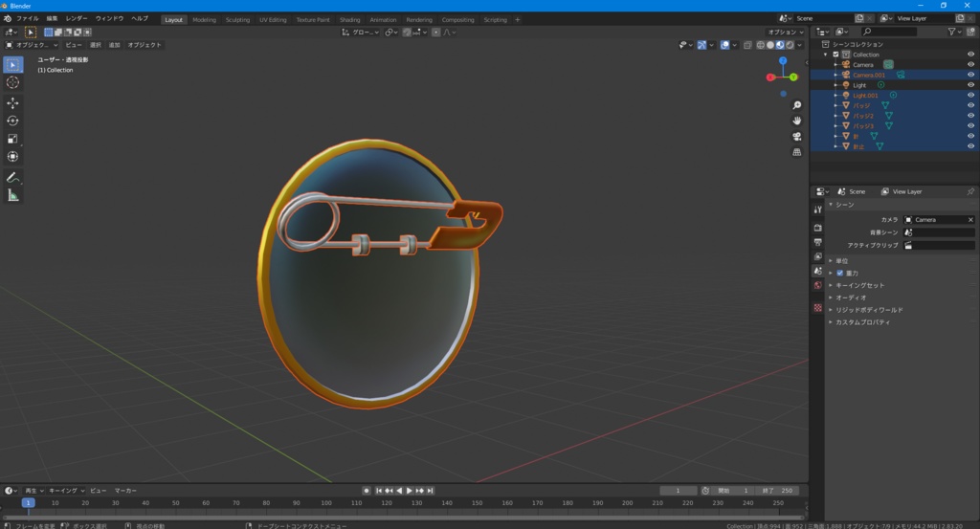Open the ファイル (File) menu
This screenshot has width=980, height=529.
(28, 19)
